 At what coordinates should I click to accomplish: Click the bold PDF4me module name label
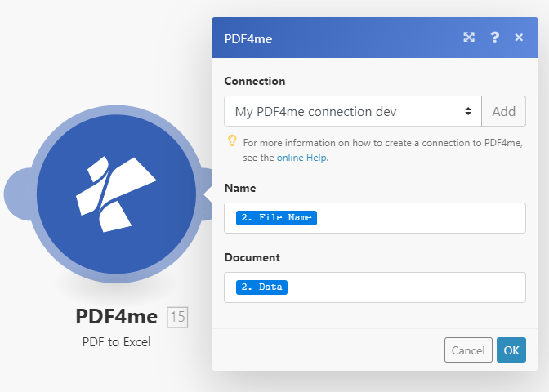116,317
